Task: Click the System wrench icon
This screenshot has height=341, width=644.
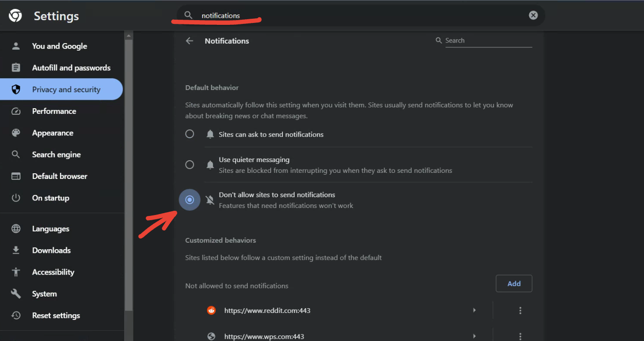Action: [16, 294]
